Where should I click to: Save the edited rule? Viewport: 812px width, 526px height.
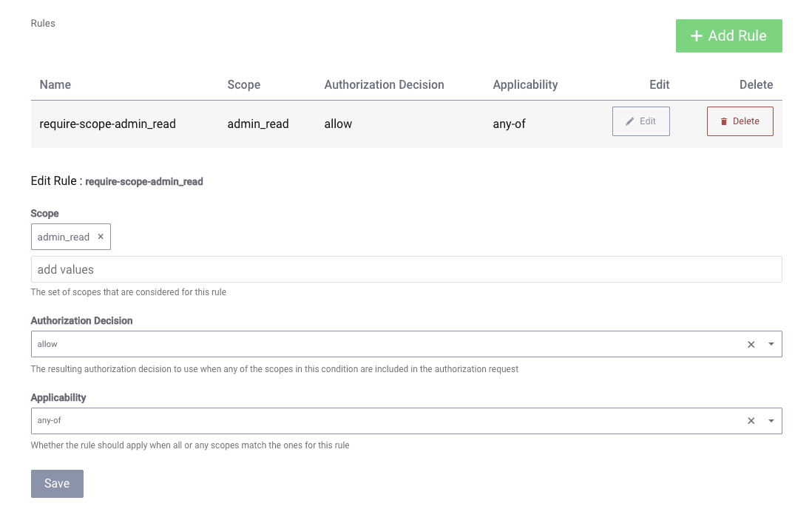(57, 484)
